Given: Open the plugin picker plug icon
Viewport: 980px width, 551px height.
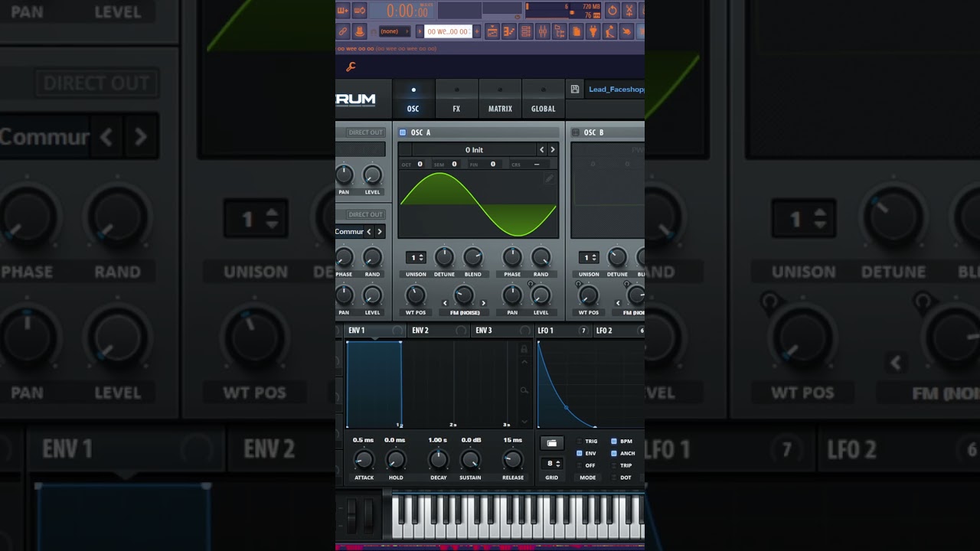Looking at the screenshot, I should point(593,31).
